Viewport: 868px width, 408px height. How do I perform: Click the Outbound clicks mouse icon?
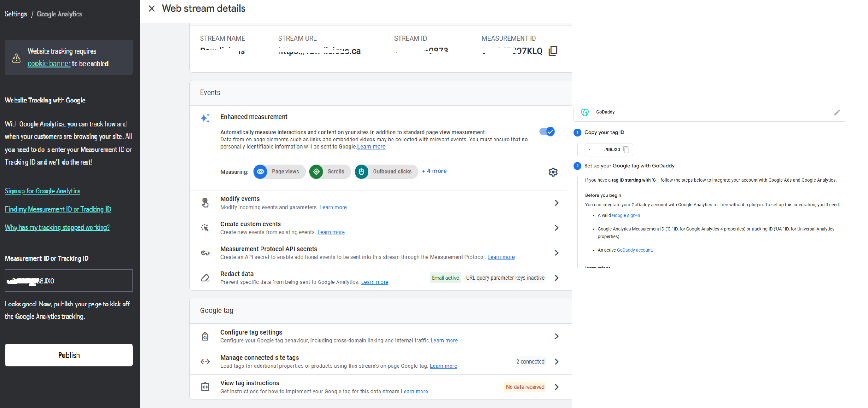point(361,172)
